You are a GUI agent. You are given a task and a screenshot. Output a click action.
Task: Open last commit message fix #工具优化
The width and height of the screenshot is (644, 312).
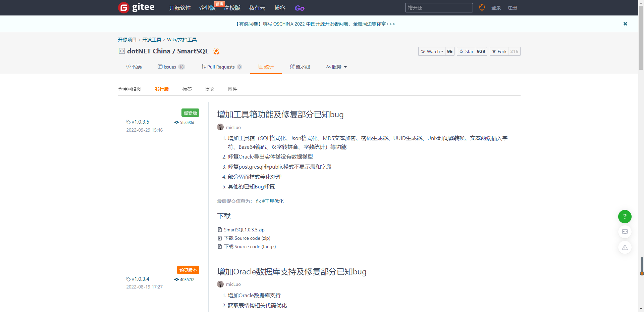[x=270, y=201]
